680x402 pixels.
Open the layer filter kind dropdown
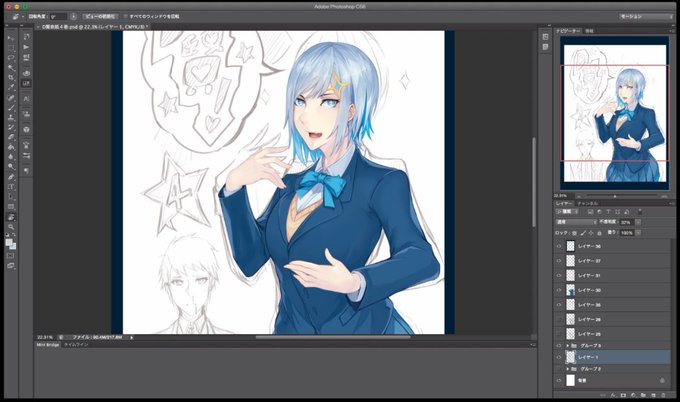tap(567, 212)
